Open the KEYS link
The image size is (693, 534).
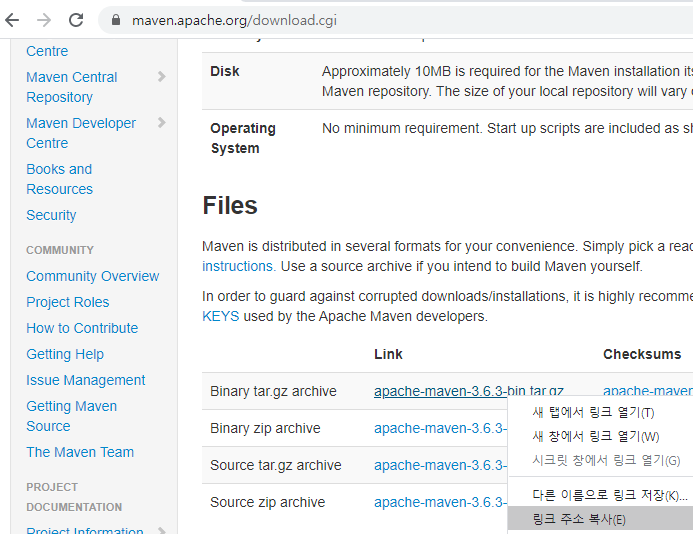click(221, 317)
